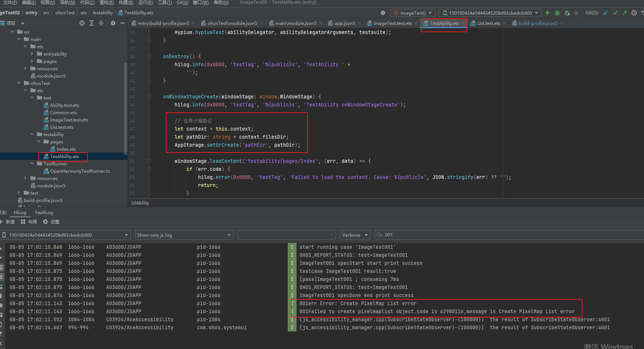The image size is (644, 349).
Task: Click the filter funnel icon in the log sidebar
Action: (x=1, y=334)
